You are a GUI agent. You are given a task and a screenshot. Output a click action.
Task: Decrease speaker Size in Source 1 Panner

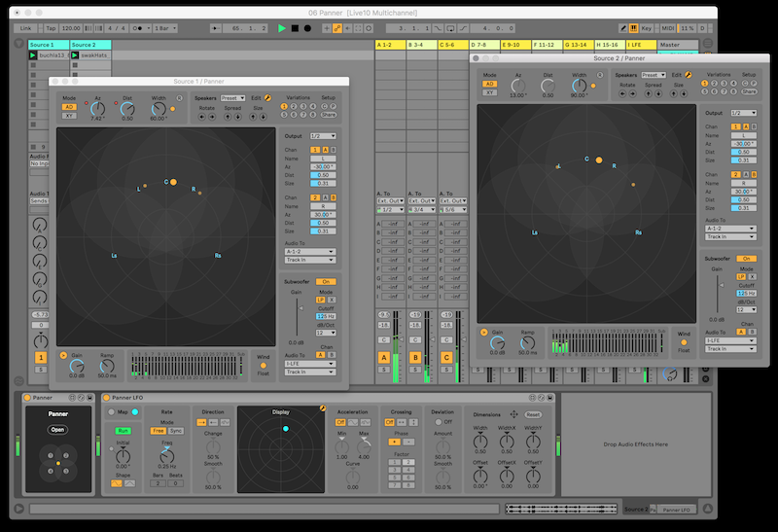tap(263, 117)
